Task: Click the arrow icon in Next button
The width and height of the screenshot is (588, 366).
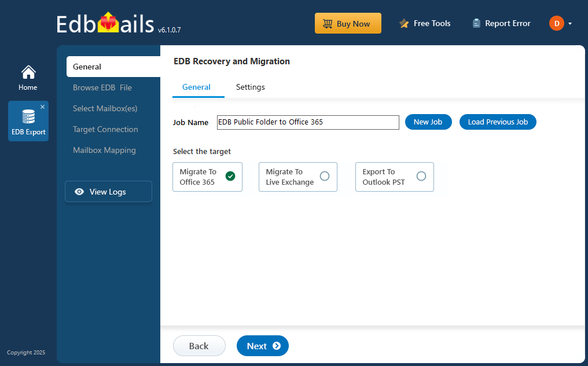Action: [277, 346]
